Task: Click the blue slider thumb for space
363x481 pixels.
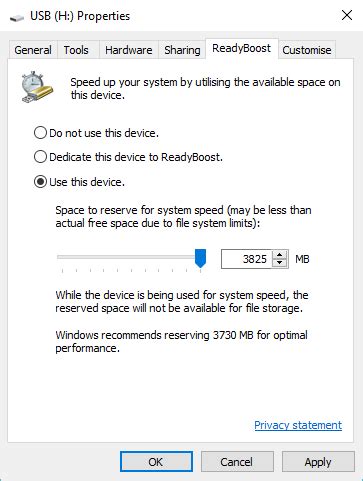Action: click(x=200, y=258)
